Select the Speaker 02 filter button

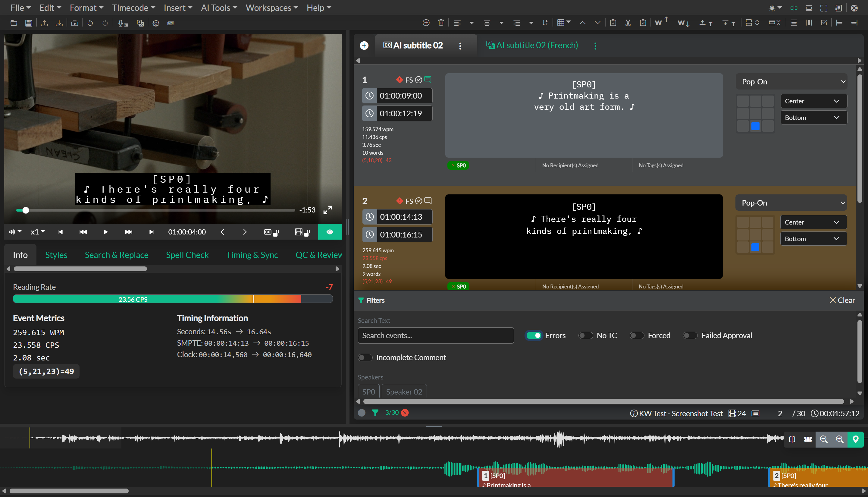click(404, 392)
